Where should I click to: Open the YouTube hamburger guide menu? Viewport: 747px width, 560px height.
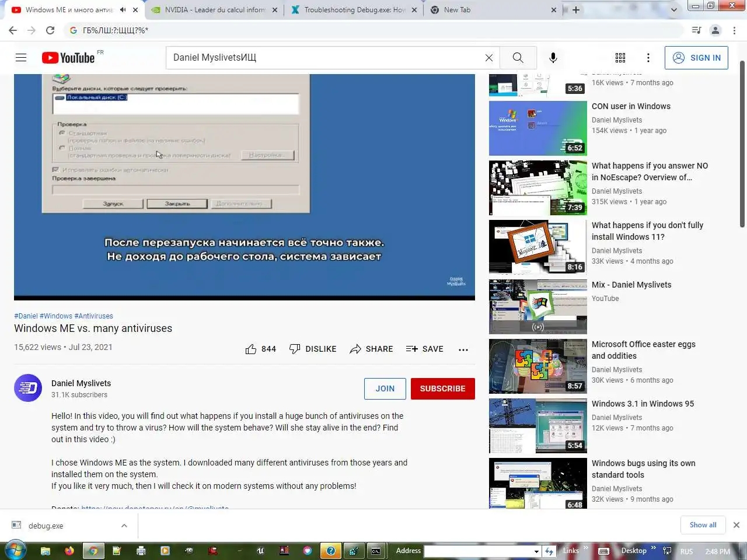(21, 57)
